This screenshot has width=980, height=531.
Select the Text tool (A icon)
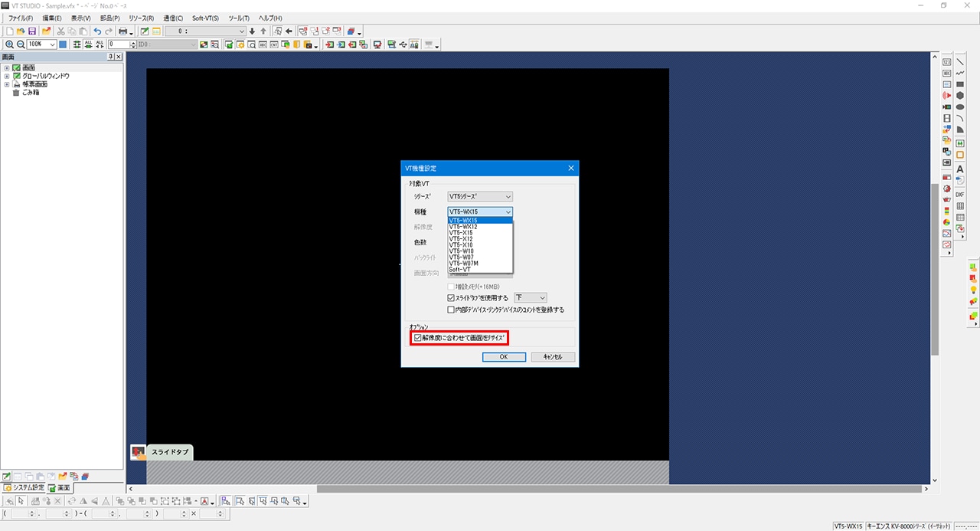point(960,169)
